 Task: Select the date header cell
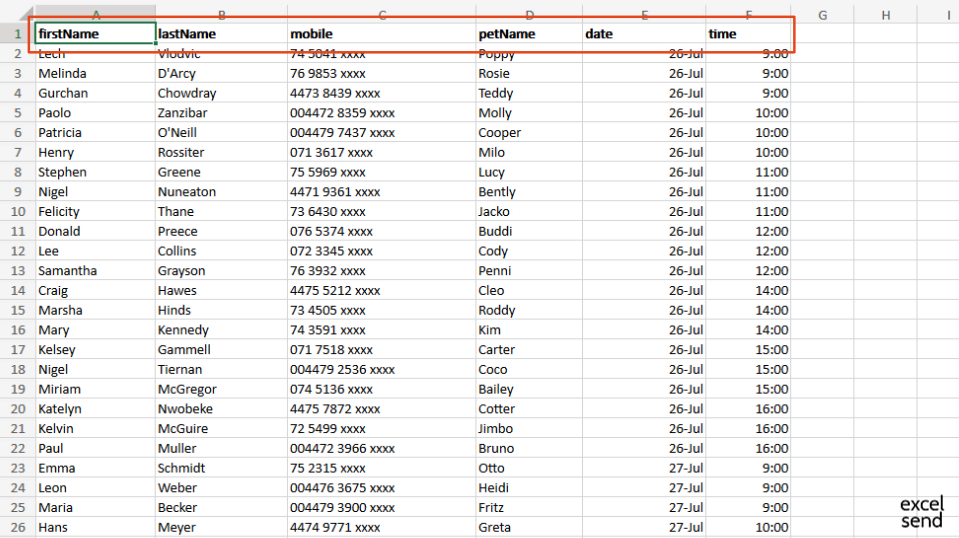tap(644, 34)
